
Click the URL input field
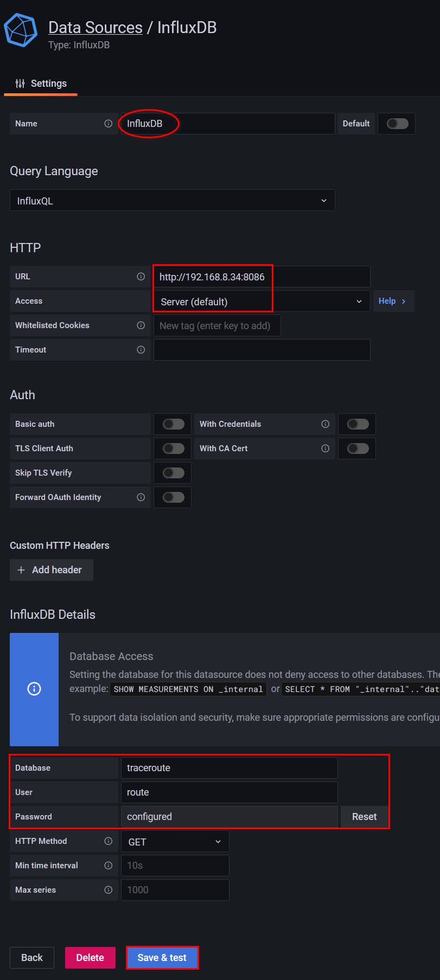262,277
